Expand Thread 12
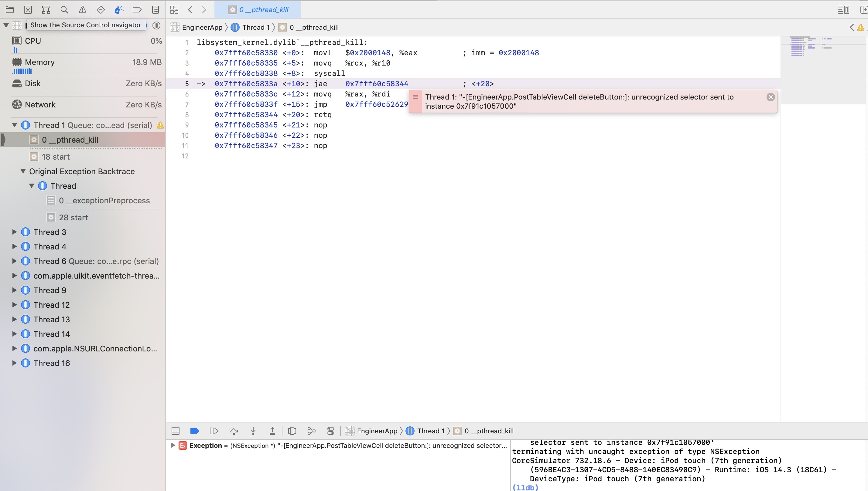868x491 pixels. (15, 305)
